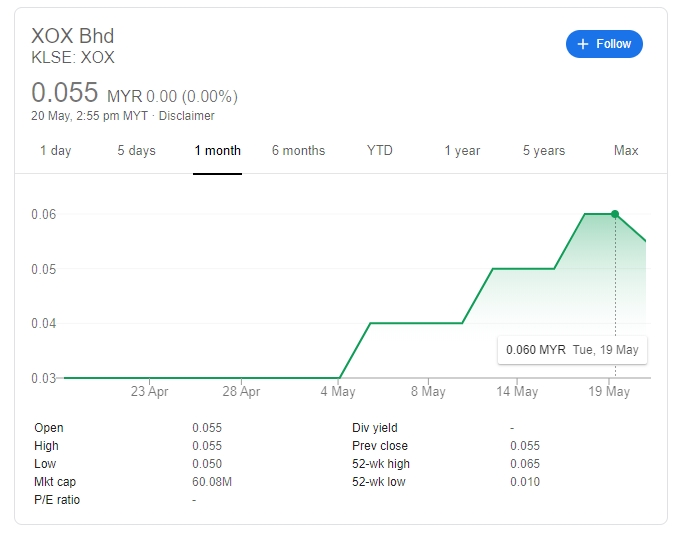
Task: Click the 52-wk high value 0.065
Action: [x=525, y=464]
